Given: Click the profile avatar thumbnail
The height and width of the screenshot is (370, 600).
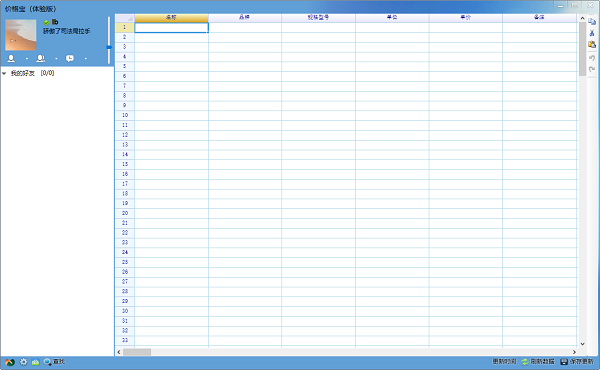Looking at the screenshot, I should point(21,35).
